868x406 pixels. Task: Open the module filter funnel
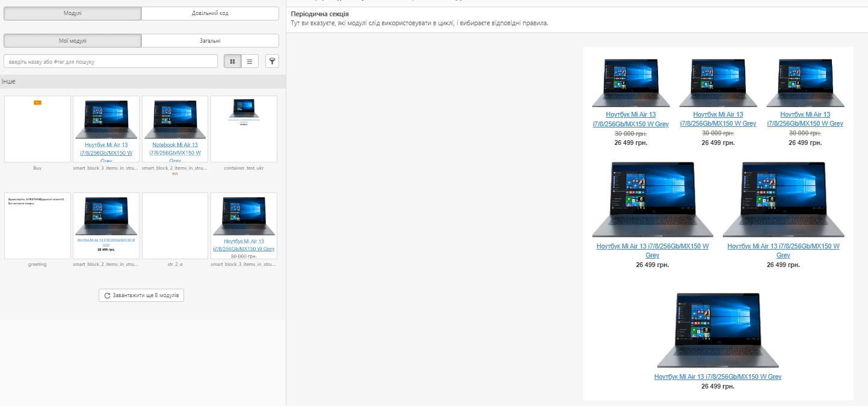[x=272, y=61]
